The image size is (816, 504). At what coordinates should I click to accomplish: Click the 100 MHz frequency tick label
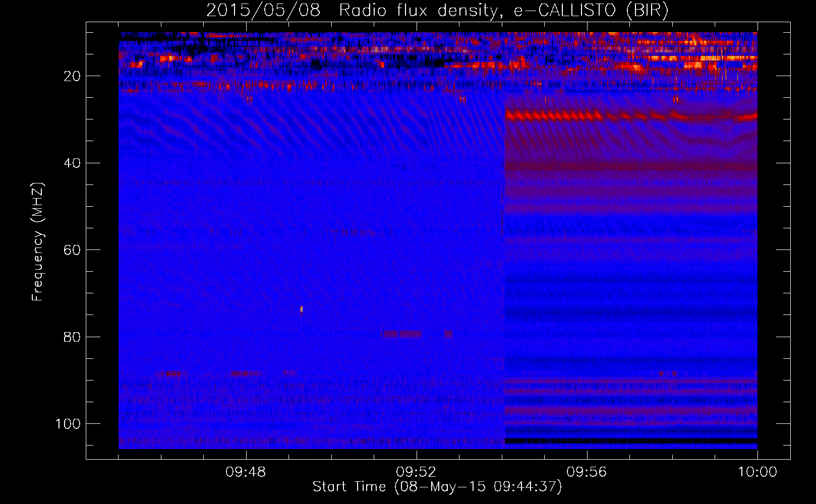[x=68, y=424]
